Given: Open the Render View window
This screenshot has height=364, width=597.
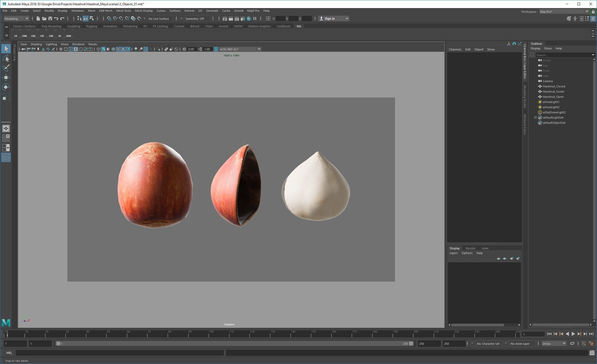Looking at the screenshot, I should point(225,18).
